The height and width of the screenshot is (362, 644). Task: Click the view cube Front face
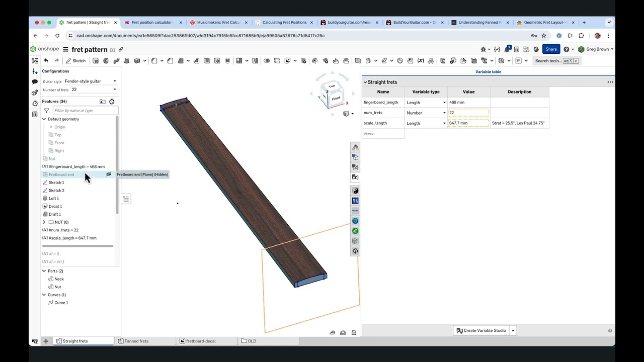coord(336,98)
